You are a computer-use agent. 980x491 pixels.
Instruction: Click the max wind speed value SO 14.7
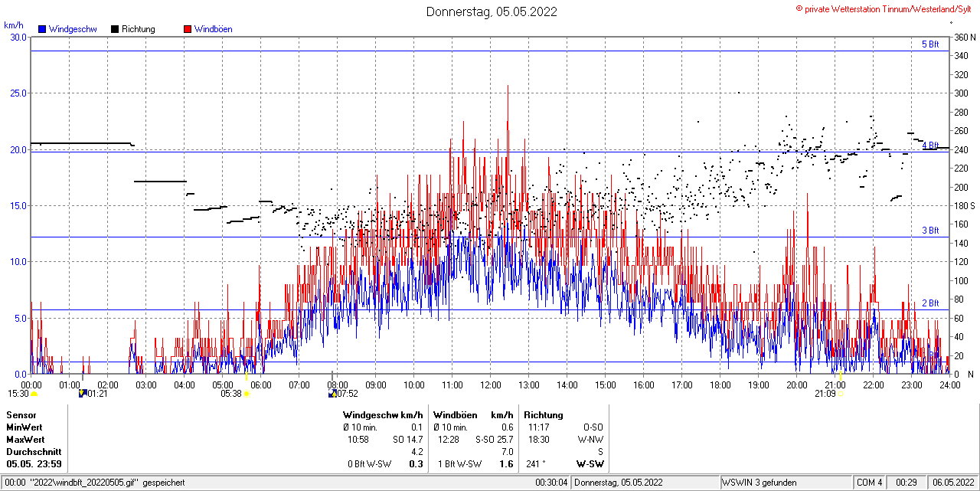click(408, 440)
